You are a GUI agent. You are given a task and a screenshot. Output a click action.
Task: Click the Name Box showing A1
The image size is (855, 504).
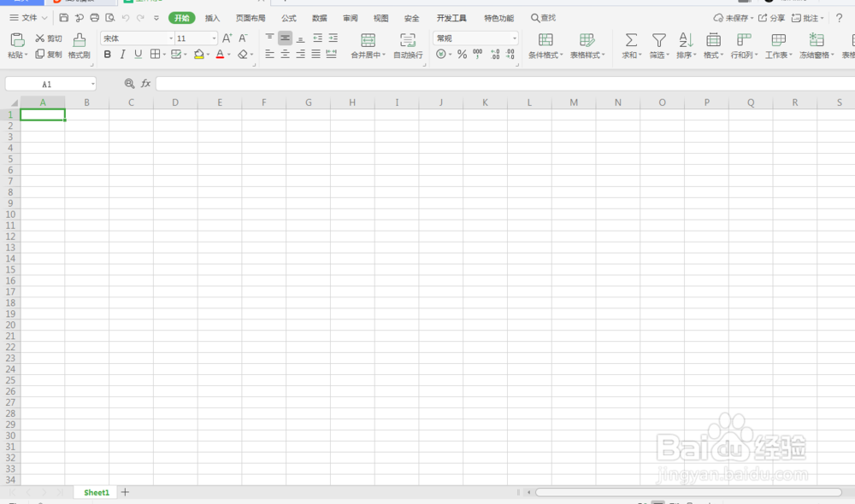pos(50,84)
